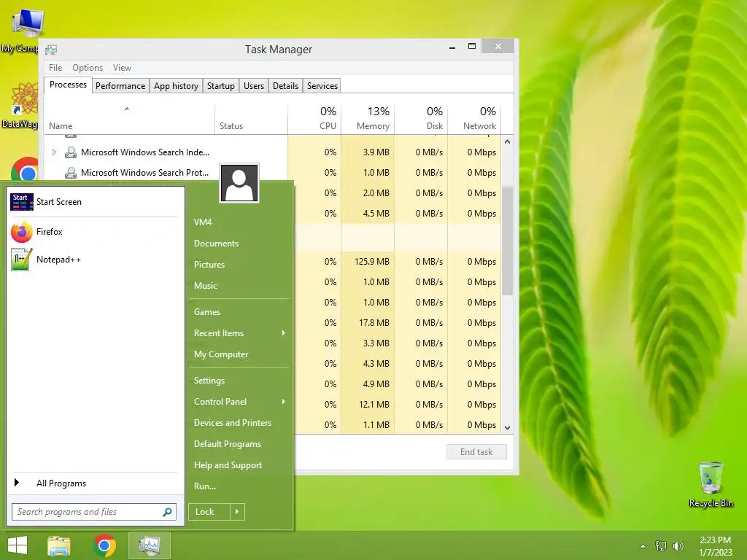
Task: Switch to the Performance tab
Action: (120, 86)
